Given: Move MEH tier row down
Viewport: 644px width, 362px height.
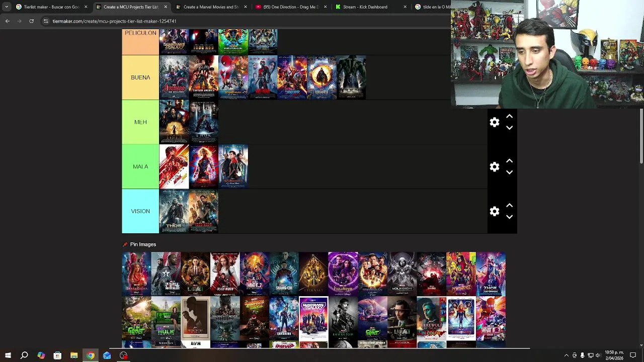Looking at the screenshot, I should click(x=509, y=128).
